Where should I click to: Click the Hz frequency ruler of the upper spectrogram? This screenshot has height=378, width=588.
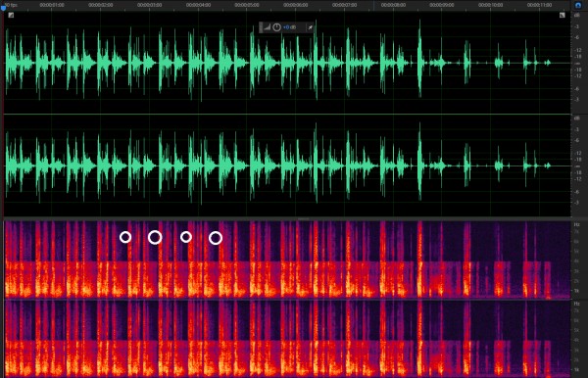pos(577,260)
